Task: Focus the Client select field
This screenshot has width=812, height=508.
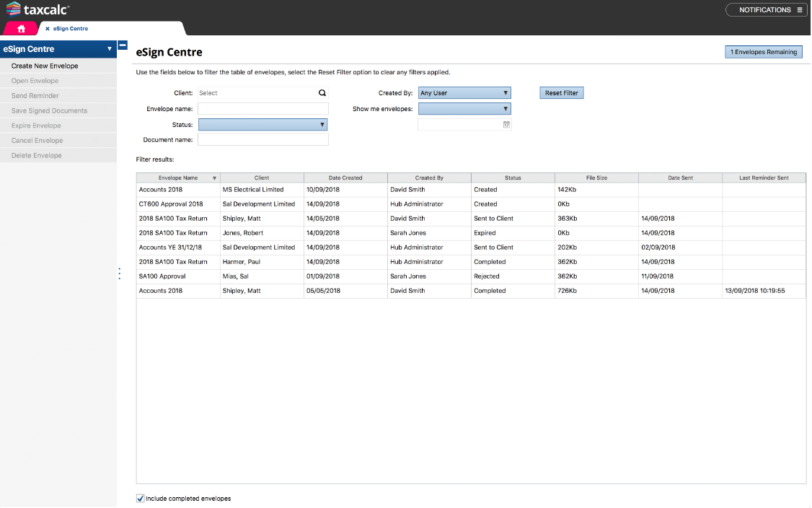Action: coord(262,93)
